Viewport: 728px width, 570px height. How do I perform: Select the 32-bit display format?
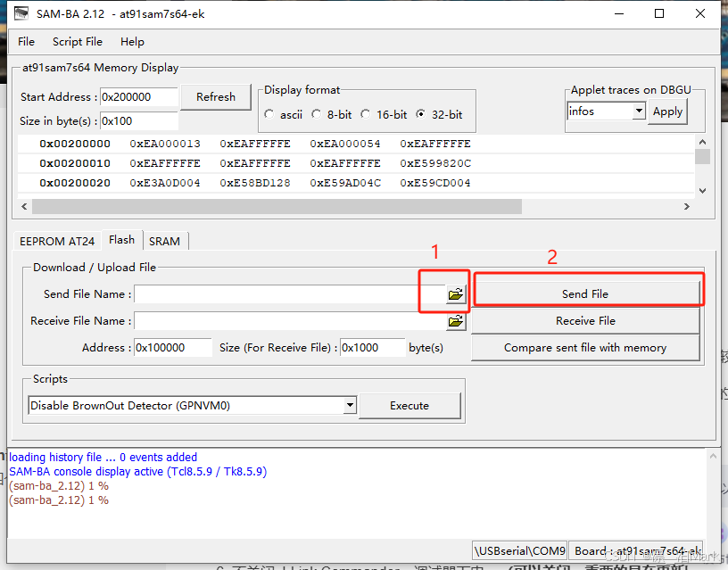coord(420,114)
